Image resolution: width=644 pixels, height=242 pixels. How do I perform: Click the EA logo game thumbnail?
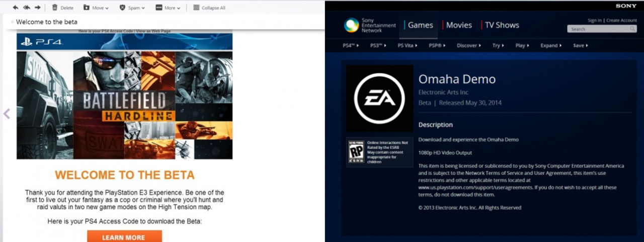pos(379,98)
